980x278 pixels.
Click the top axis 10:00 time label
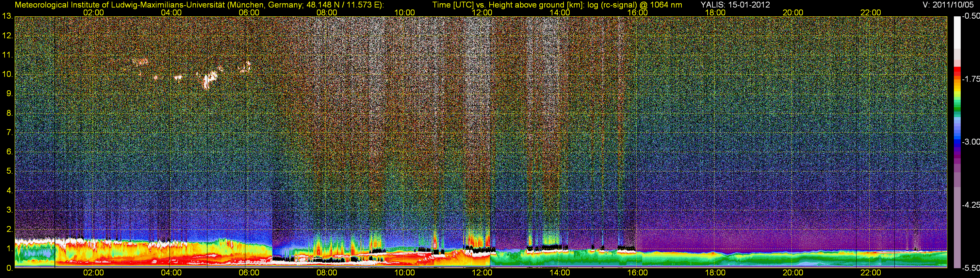[x=404, y=12]
